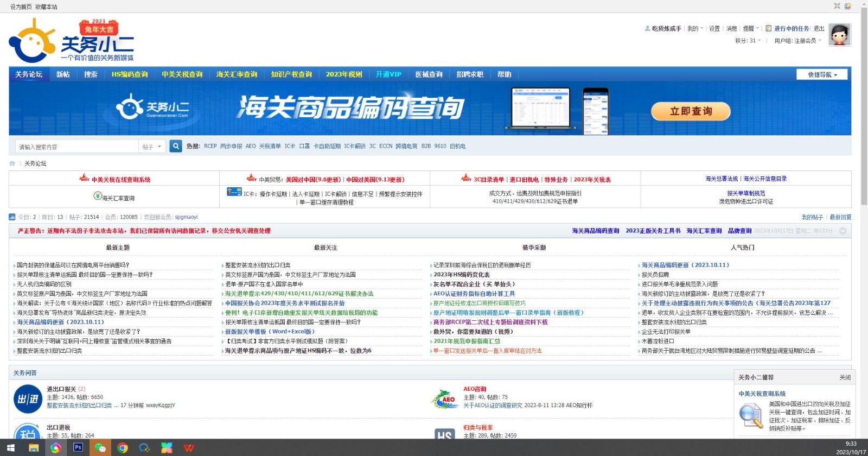The image size is (868, 456).
Task: Click the task clipboard icon beside 进行中的任务
Action: click(768, 28)
